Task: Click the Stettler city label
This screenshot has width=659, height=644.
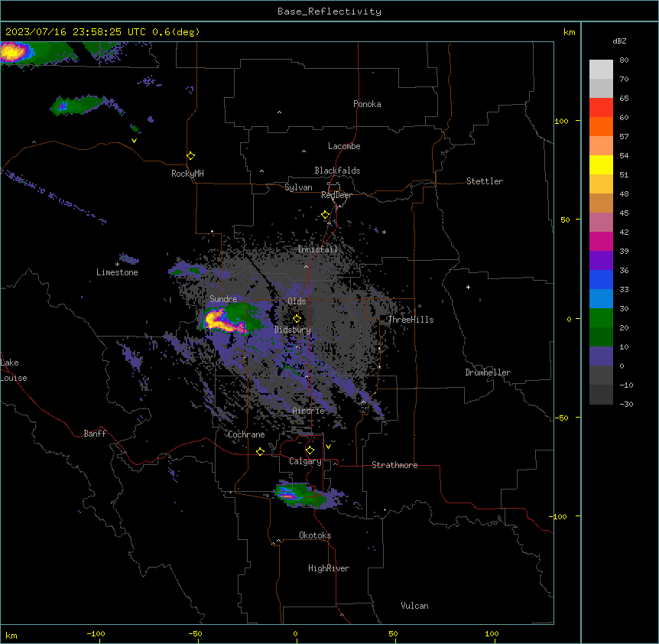Action: tap(485, 181)
